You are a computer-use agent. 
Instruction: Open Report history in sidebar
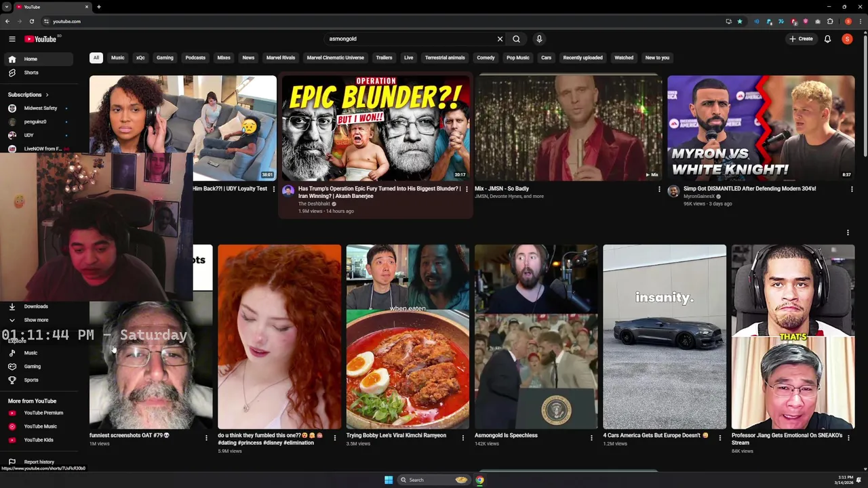click(x=37, y=462)
